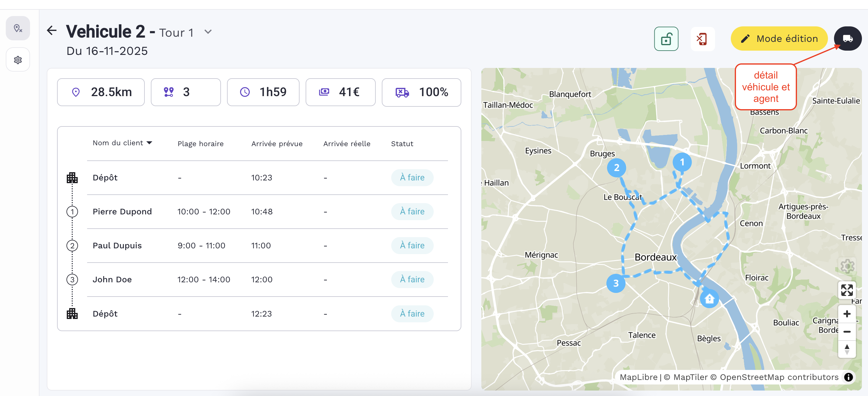The width and height of the screenshot is (868, 396).
Task: Sort by Nom du client column arrow
Action: pos(149,143)
